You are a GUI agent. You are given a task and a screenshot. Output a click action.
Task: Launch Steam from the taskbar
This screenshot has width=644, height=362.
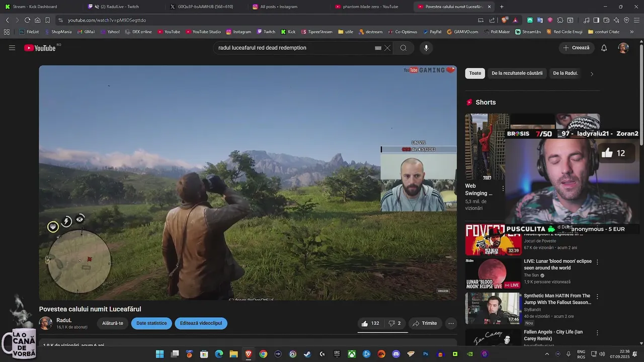[307, 354]
